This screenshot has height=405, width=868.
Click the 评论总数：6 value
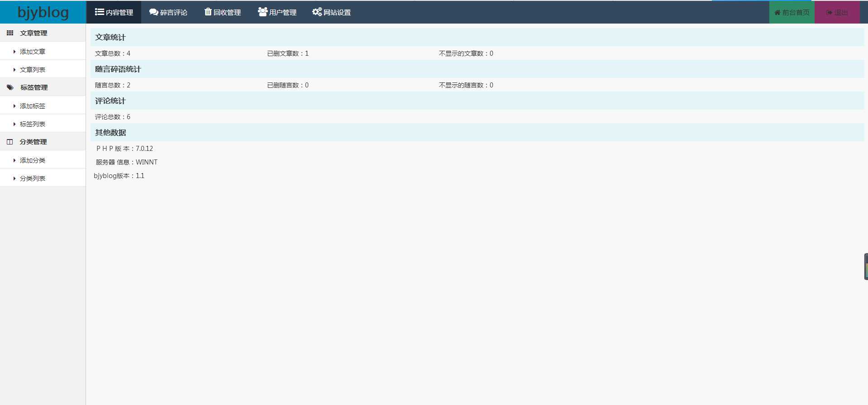[x=113, y=117]
